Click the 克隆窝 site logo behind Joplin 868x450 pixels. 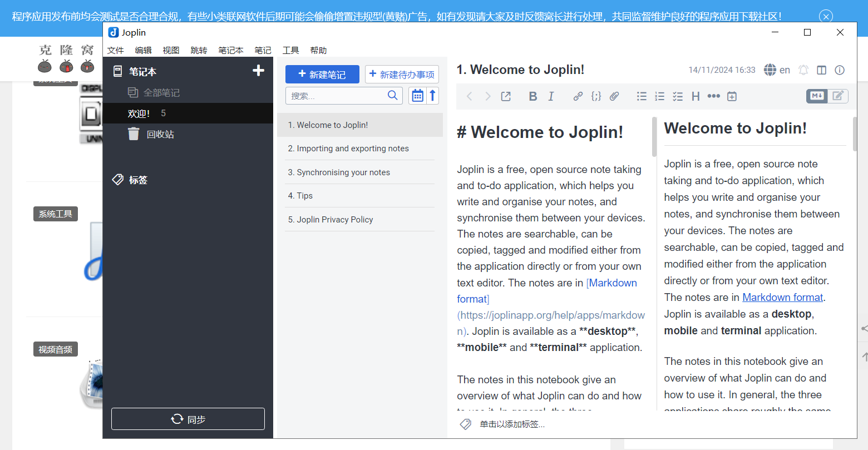click(x=66, y=58)
